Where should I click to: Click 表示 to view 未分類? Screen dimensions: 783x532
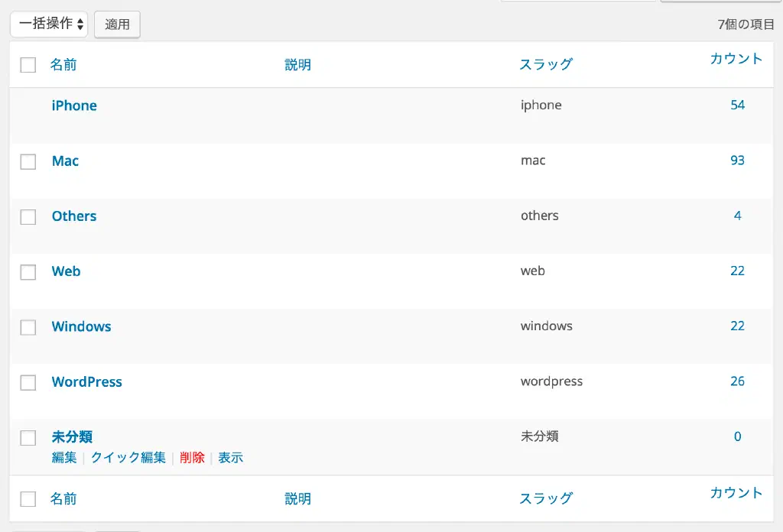pos(230,458)
